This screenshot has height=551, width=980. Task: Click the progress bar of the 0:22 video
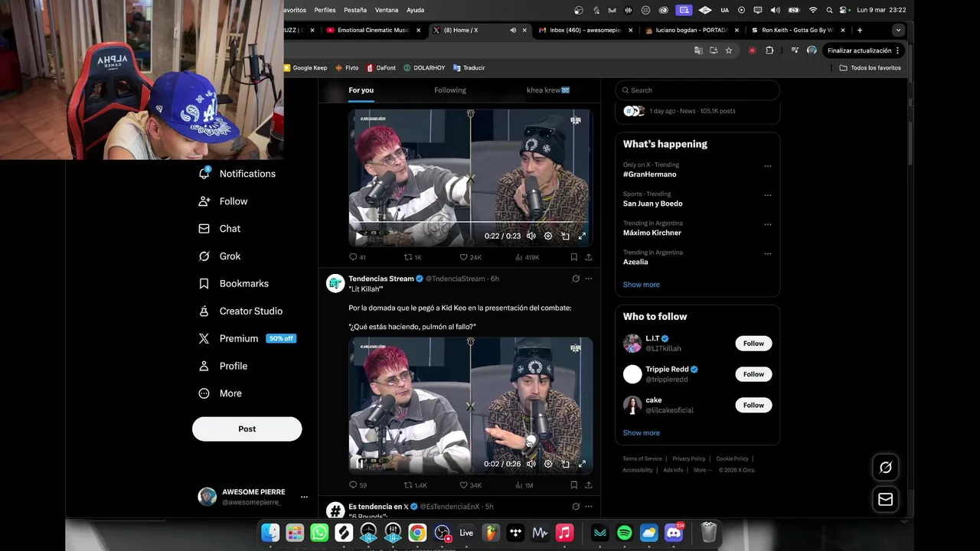pos(470,222)
